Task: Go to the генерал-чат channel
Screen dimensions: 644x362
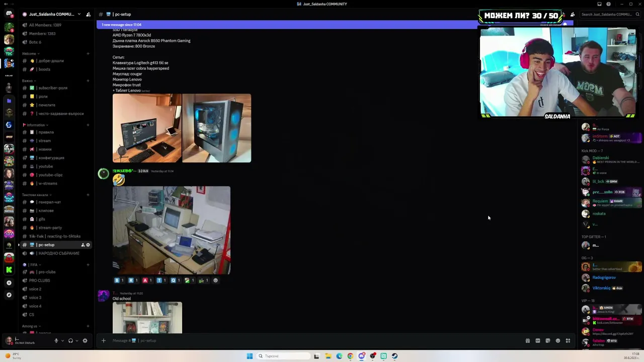Action: pyautogui.click(x=55, y=202)
